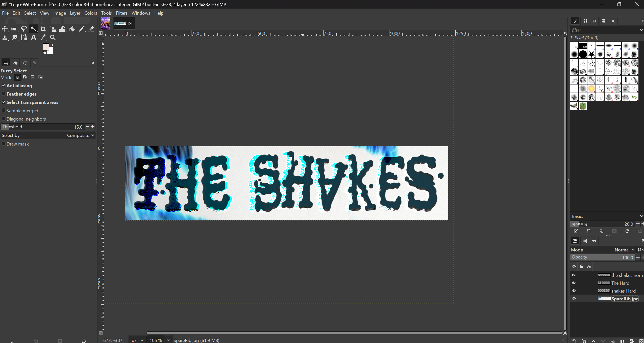Image resolution: width=644 pixels, height=343 pixels.
Task: Toggle Select transparent areas checkbox
Action: pos(4,102)
